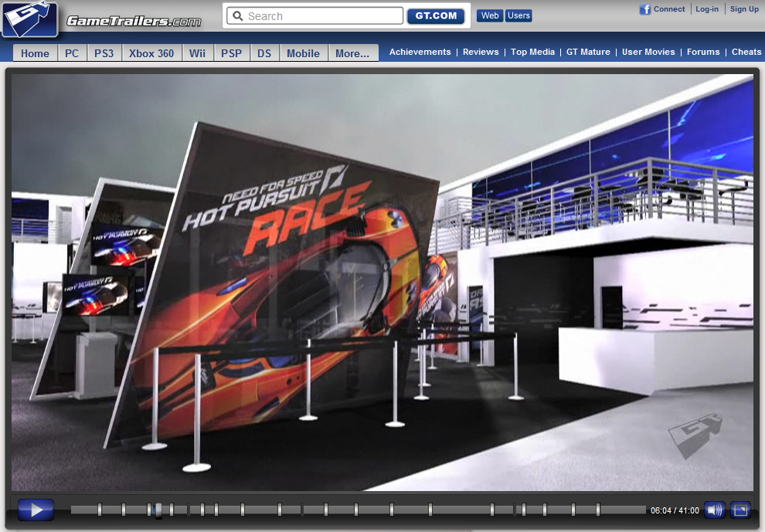Image resolution: width=765 pixels, height=532 pixels.
Task: Click the Facebook Connect icon
Action: [x=645, y=9]
